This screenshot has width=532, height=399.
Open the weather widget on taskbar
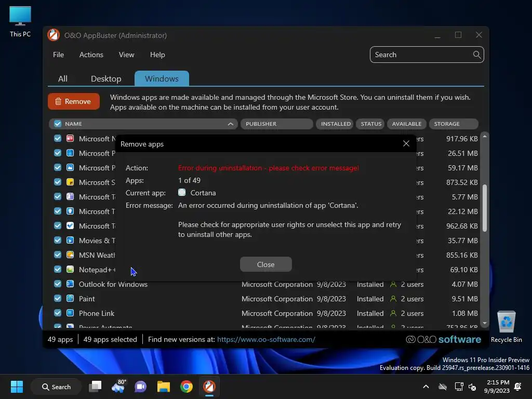118,387
